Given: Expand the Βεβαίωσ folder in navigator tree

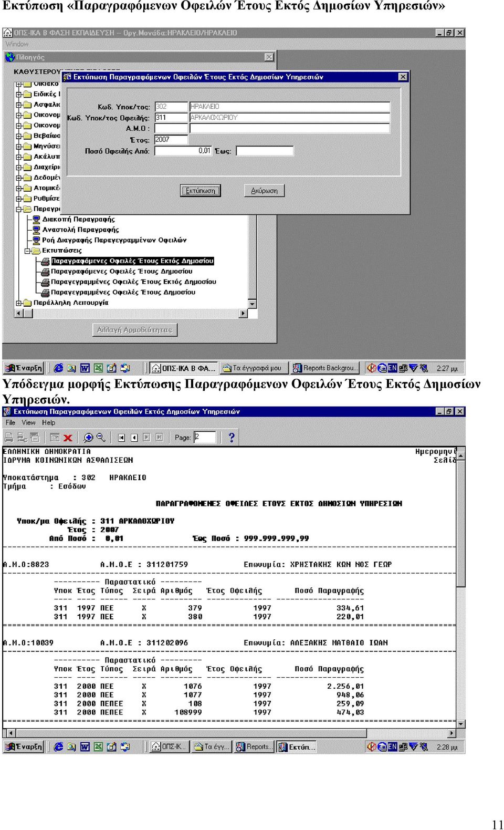Looking at the screenshot, I should click(19, 136).
